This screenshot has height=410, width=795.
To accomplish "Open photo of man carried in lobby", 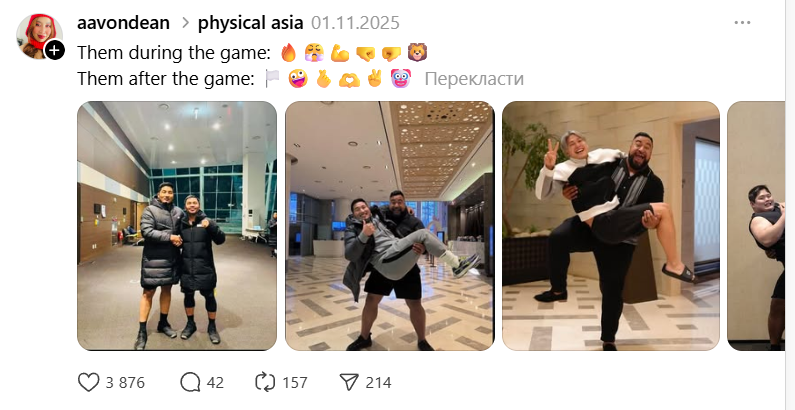I will point(389,226).
